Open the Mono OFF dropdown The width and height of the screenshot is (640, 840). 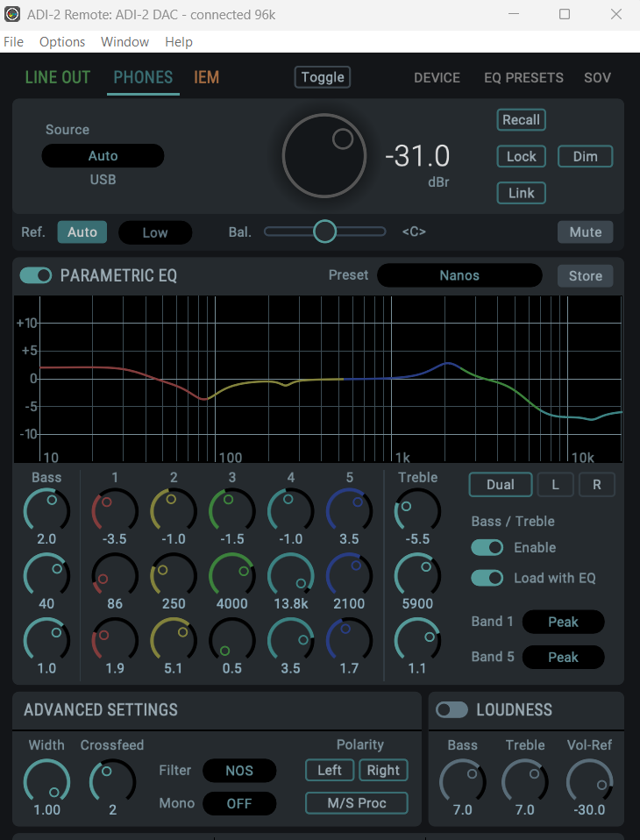coord(239,803)
